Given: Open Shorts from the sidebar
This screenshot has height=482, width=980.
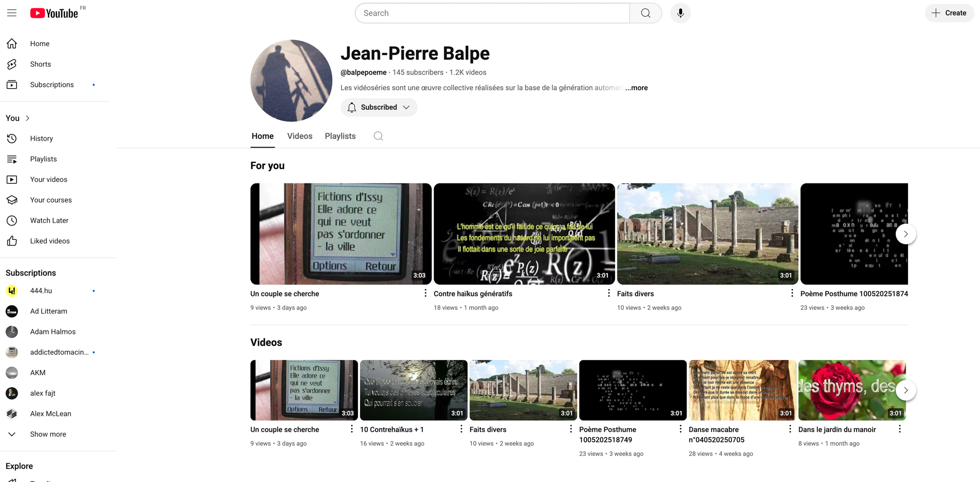Looking at the screenshot, I should pos(40,64).
